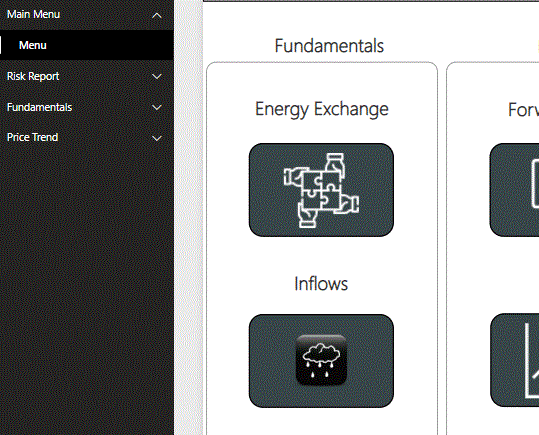Click the black square inside Inflows button
539x435 pixels.
321,360
